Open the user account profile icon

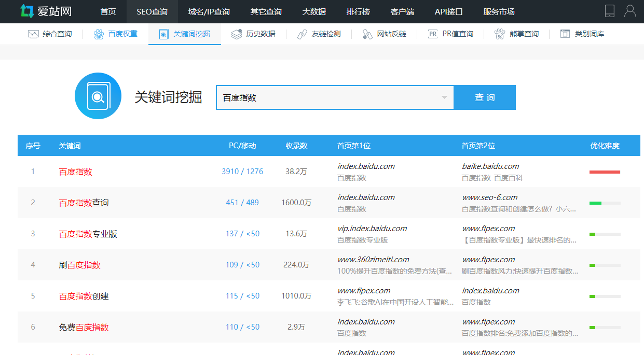[630, 11]
